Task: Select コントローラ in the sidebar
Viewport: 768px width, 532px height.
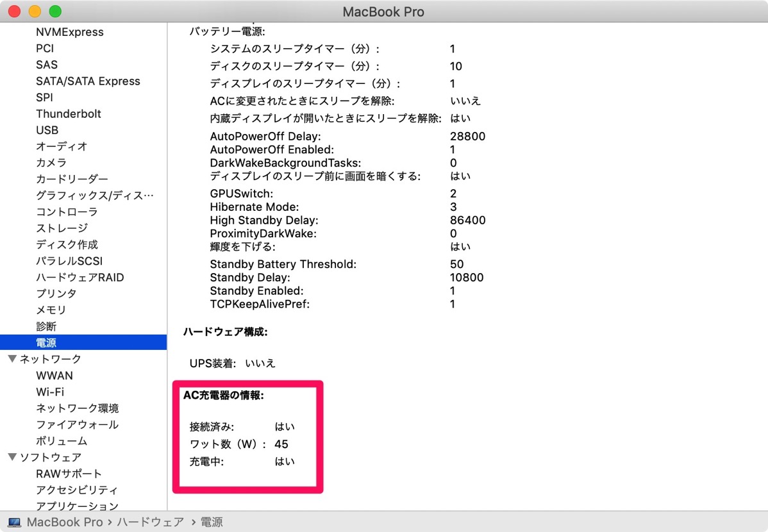Action: [x=67, y=212]
